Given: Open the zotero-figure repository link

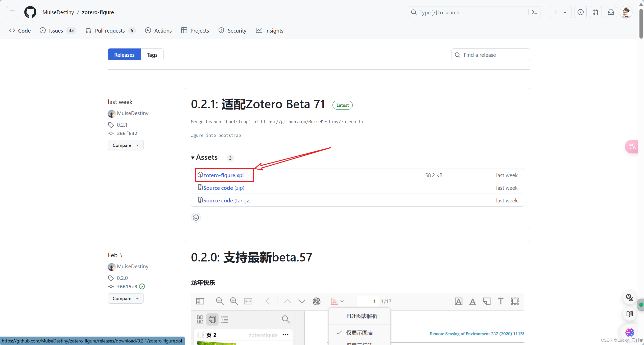Looking at the screenshot, I should (x=98, y=12).
